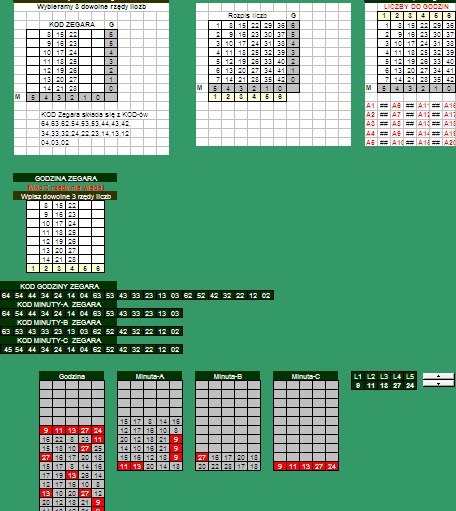Select the LICZBY DO GODZIN heading
The image size is (456, 511).
[416, 6]
